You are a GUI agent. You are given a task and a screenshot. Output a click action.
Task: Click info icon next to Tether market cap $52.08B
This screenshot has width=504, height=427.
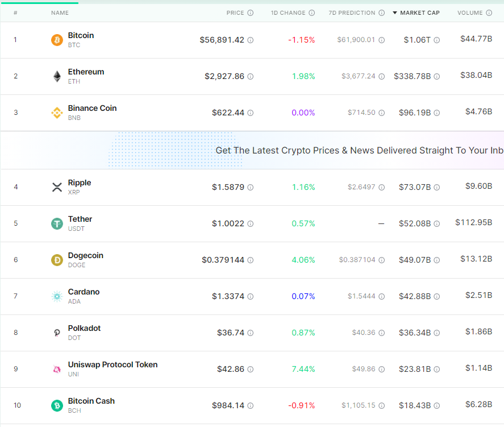437,223
